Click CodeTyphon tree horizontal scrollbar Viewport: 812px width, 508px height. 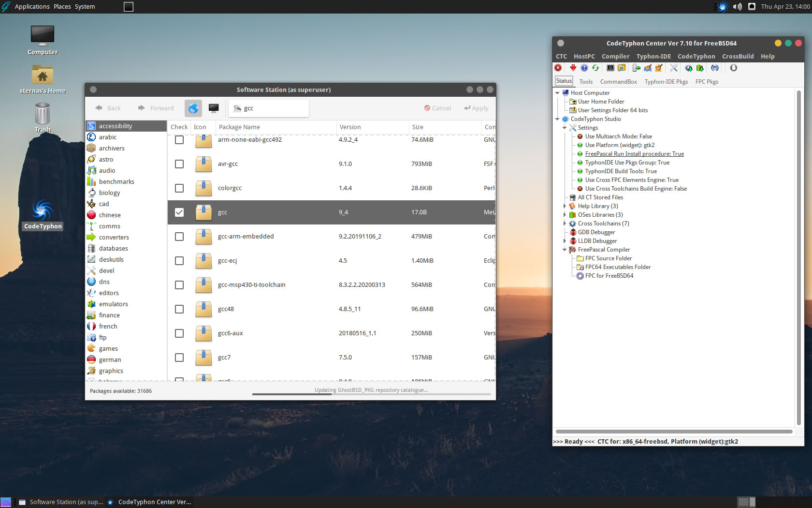coord(674,431)
